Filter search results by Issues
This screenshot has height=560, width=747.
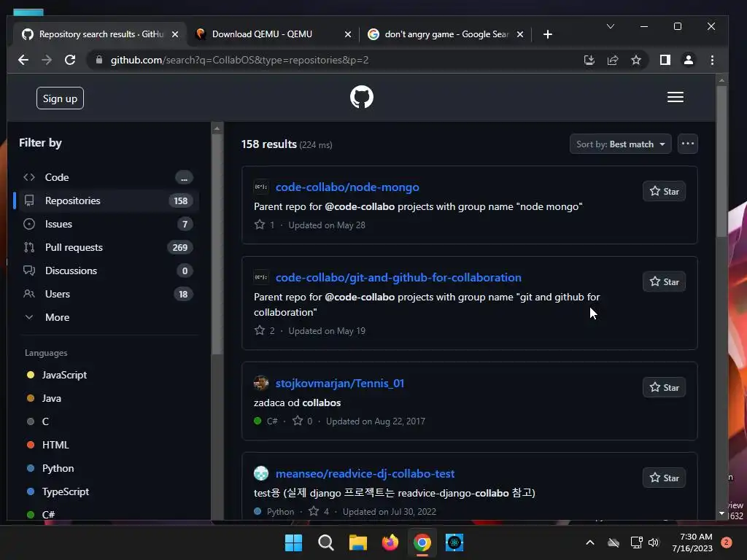(x=107, y=224)
